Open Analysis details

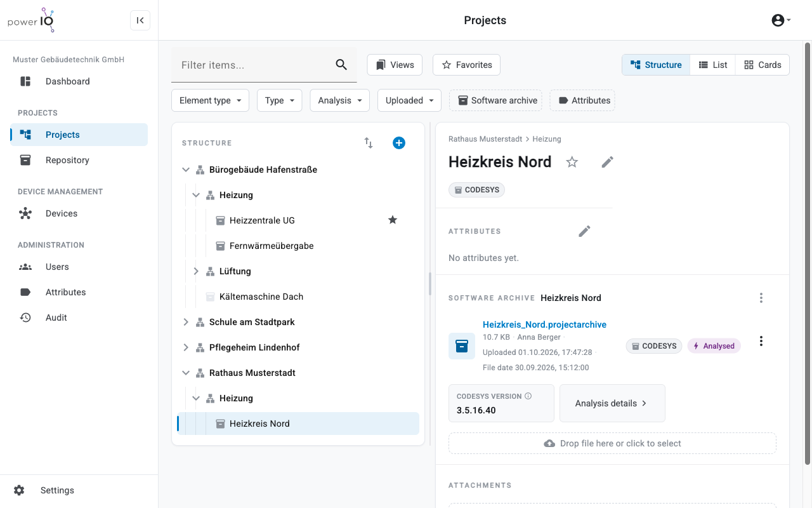[612, 403]
